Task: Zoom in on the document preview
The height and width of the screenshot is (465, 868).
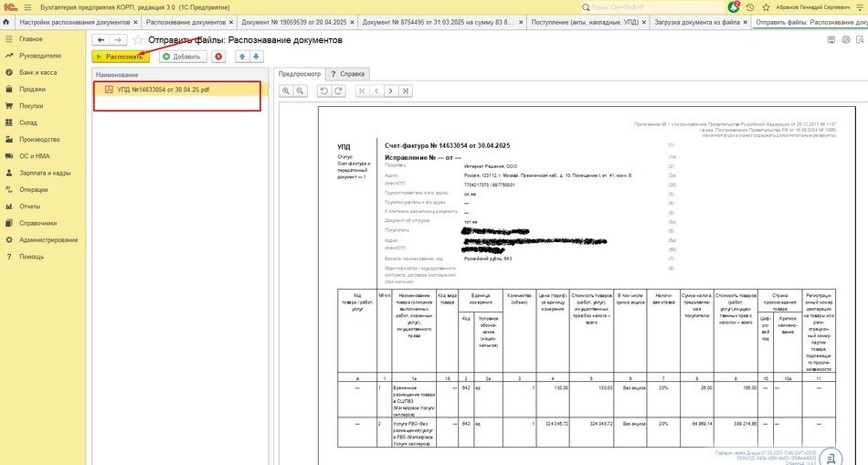Action: 286,90
